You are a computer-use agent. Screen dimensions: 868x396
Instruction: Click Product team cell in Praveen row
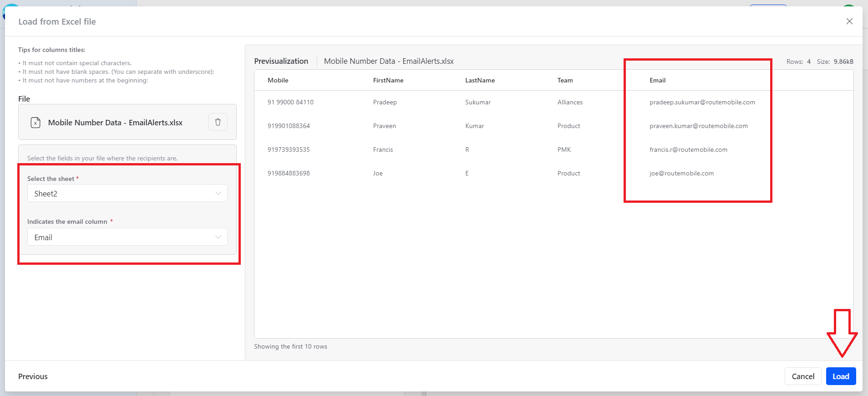pos(569,126)
